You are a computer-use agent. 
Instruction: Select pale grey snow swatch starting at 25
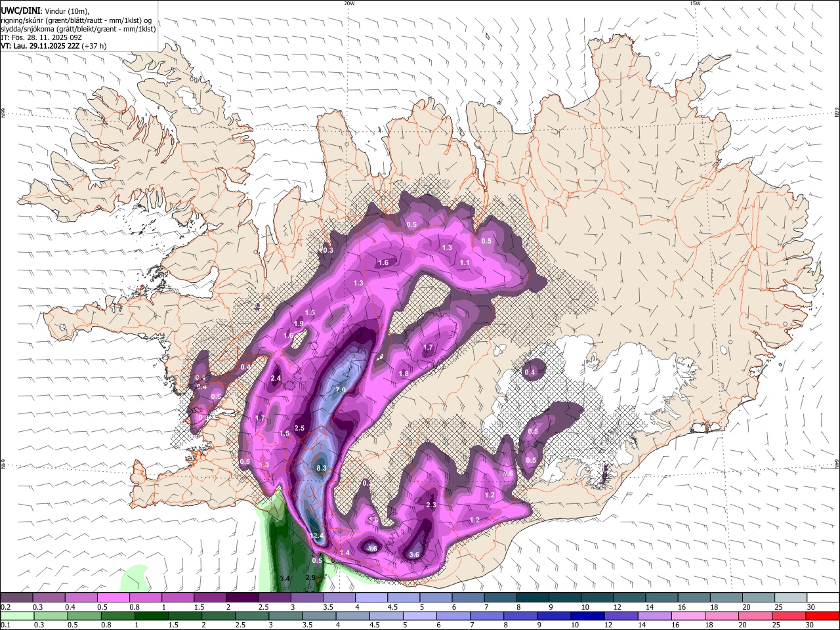pos(791,597)
